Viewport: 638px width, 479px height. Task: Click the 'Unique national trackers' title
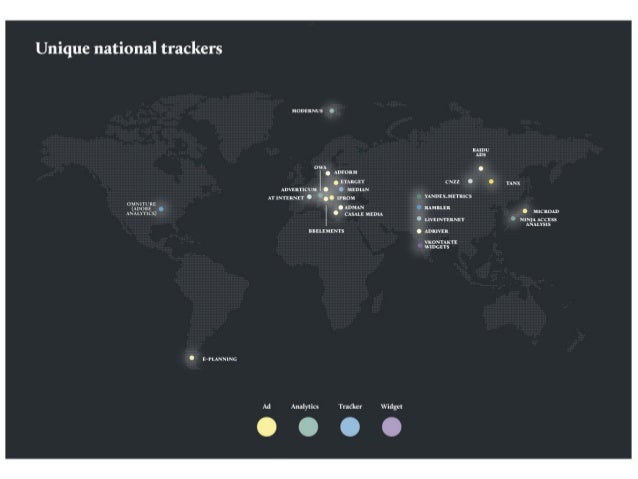129,48
